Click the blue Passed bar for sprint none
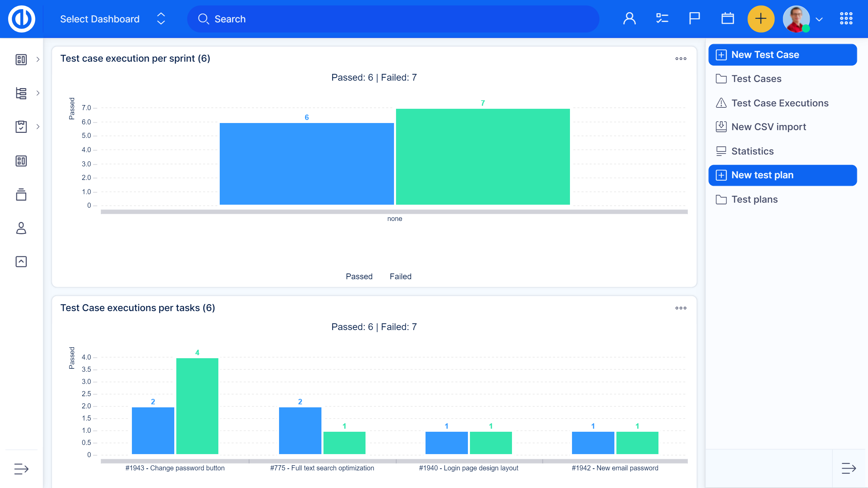This screenshot has width=868, height=488. pyautogui.click(x=307, y=164)
